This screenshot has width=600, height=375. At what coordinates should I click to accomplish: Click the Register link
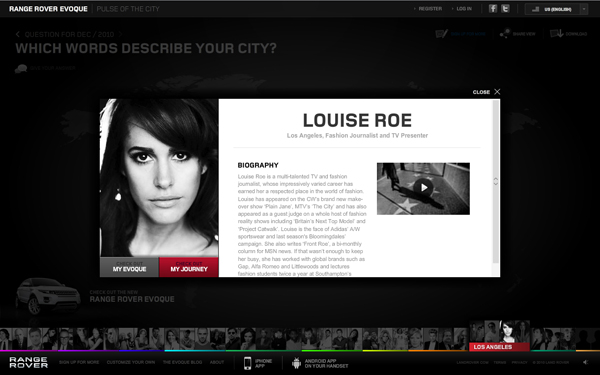[x=430, y=9]
